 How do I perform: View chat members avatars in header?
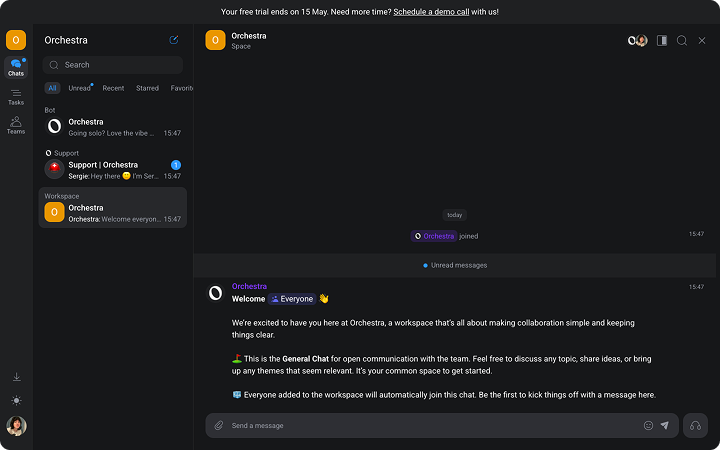(638, 40)
